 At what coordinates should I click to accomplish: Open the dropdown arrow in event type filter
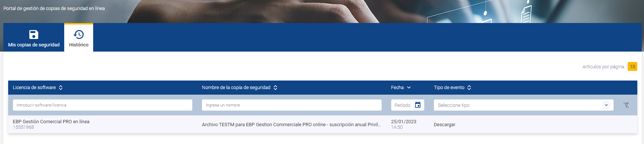point(606,105)
